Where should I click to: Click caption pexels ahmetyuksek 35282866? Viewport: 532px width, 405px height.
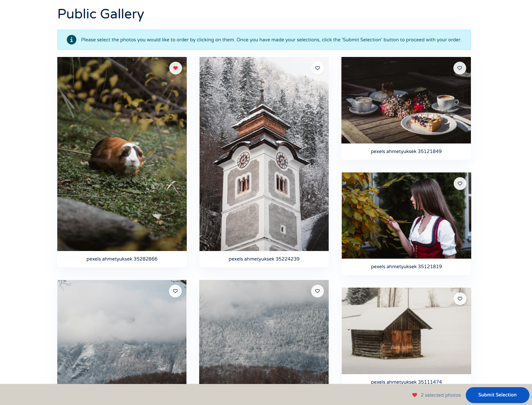122,259
